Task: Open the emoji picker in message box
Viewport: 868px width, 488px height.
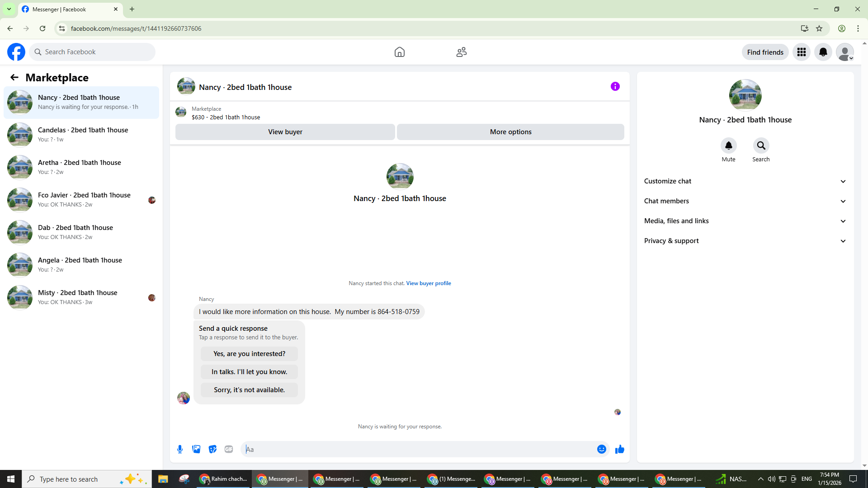Action: 601,449
